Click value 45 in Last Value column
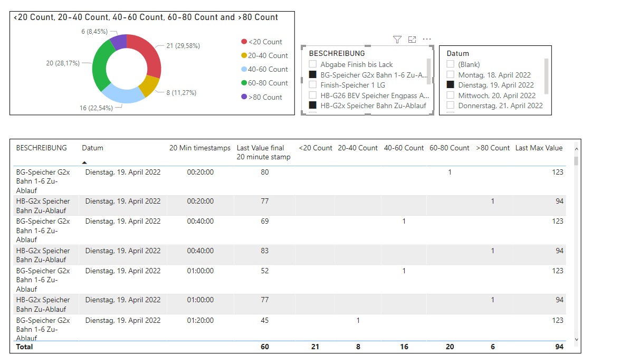 tap(264, 320)
